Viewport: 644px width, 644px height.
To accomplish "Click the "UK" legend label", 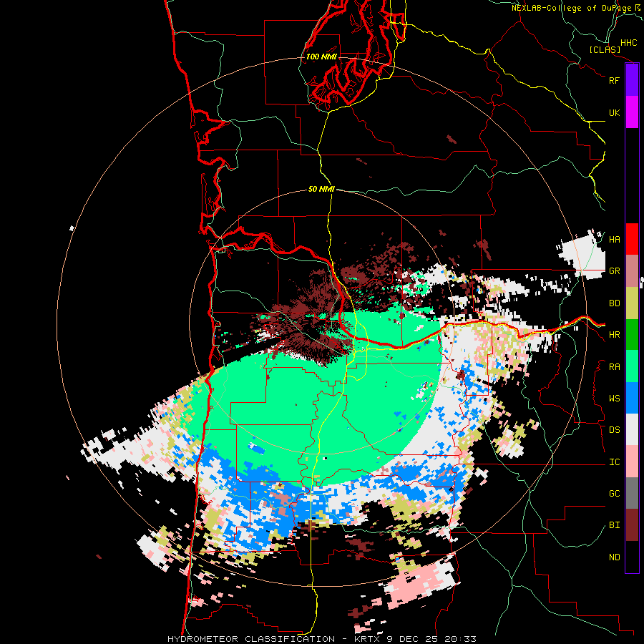I will click(x=614, y=112).
